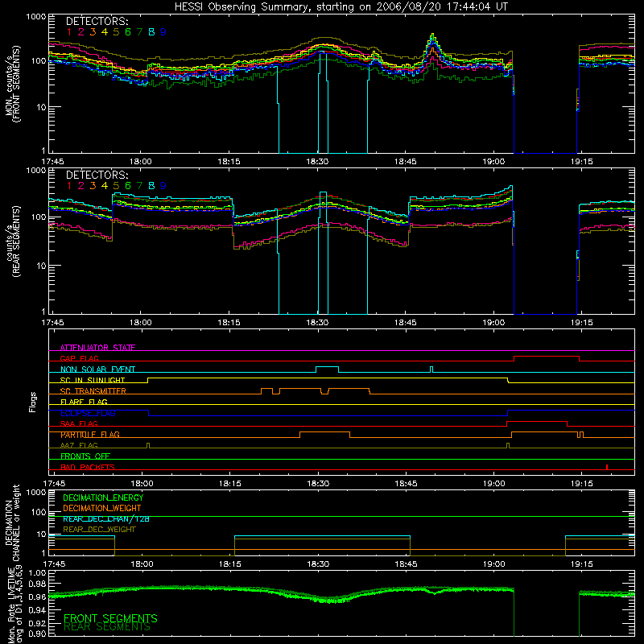Click the 19:00 time tick under front segments plot
Screen dimensions: 644x644
493,162
